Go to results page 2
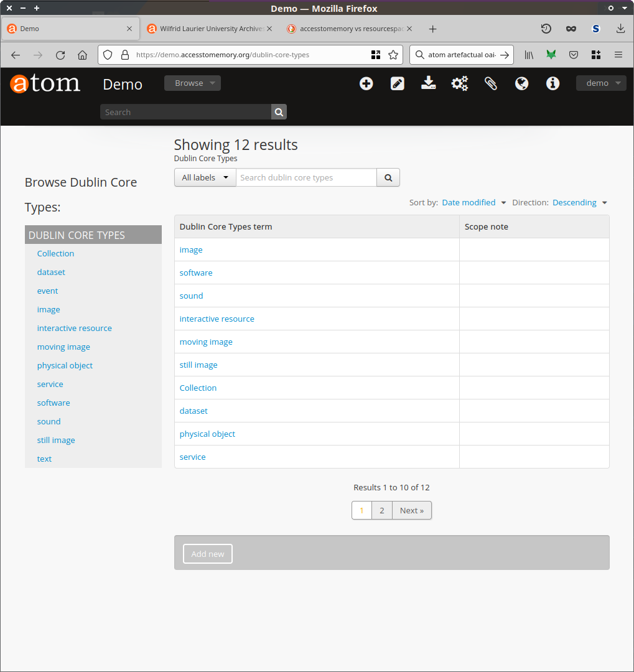The height and width of the screenshot is (672, 634). click(x=382, y=510)
